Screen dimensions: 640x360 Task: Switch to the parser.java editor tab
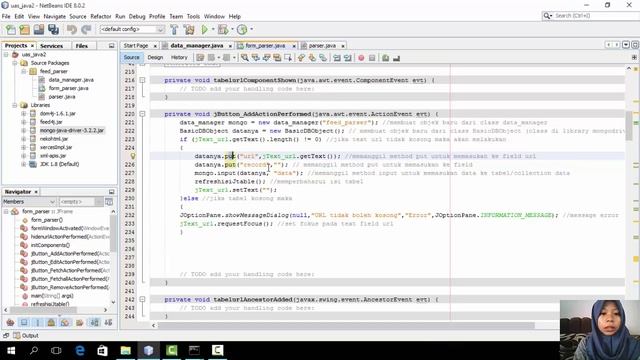pyautogui.click(x=322, y=46)
